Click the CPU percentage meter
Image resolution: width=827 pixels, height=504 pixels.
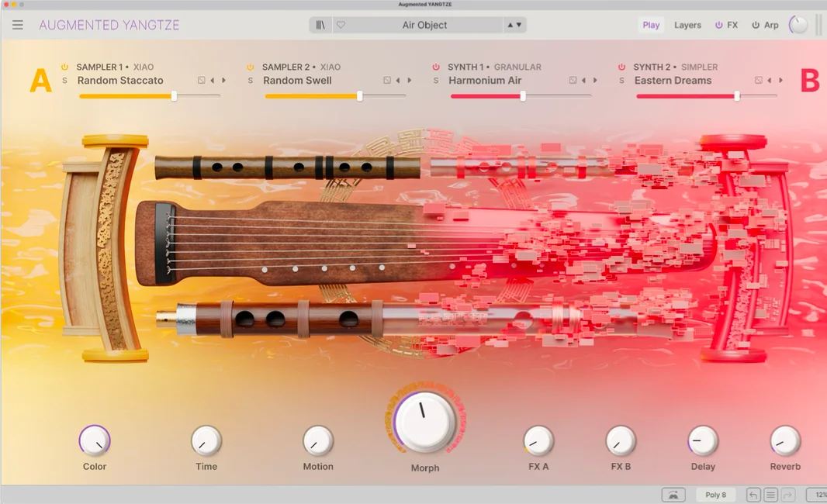(818, 495)
